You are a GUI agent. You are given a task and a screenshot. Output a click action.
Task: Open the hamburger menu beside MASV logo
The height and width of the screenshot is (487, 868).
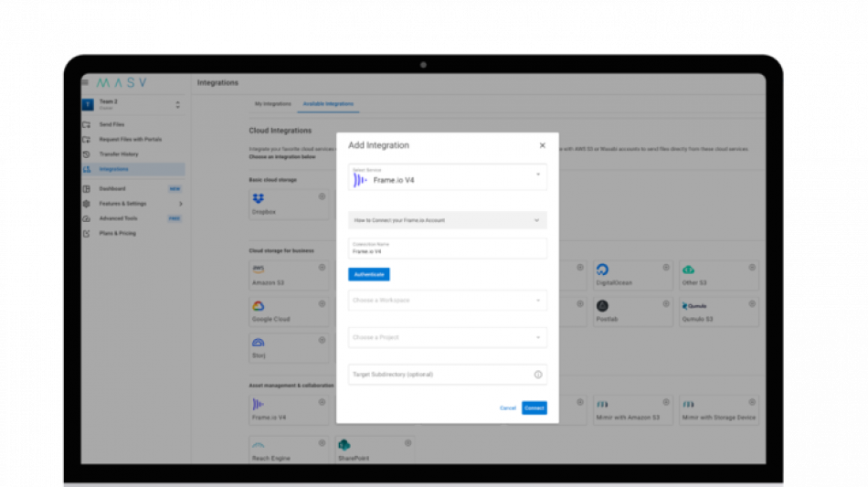pyautogui.click(x=85, y=82)
